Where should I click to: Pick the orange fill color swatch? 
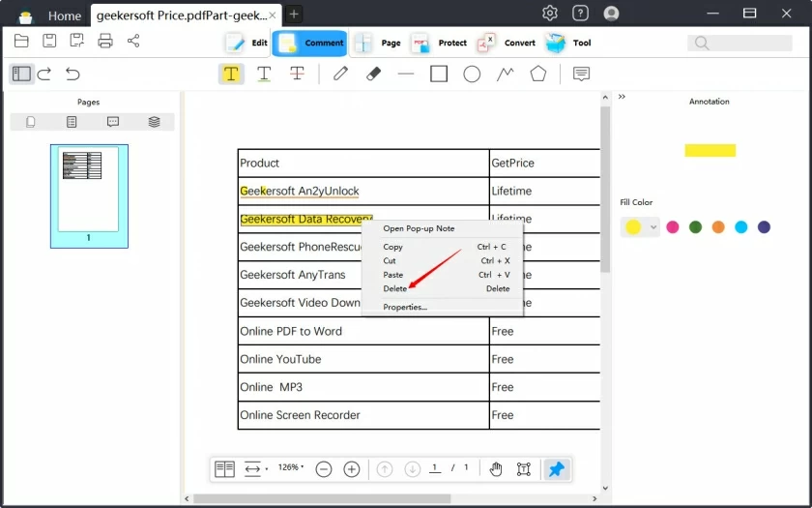(717, 227)
